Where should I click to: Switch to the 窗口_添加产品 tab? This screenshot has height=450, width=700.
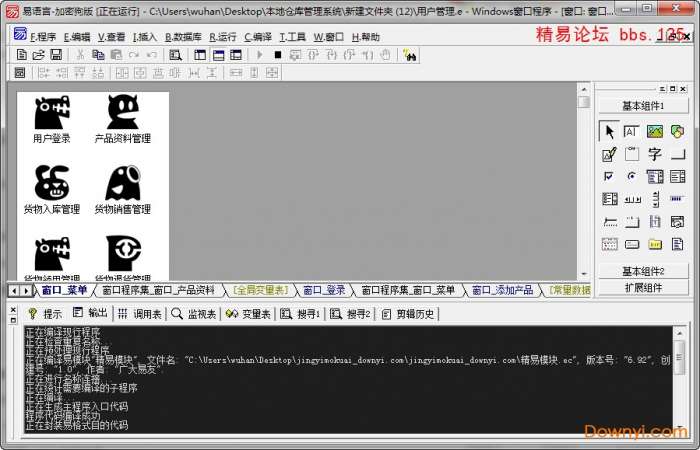[x=502, y=291]
